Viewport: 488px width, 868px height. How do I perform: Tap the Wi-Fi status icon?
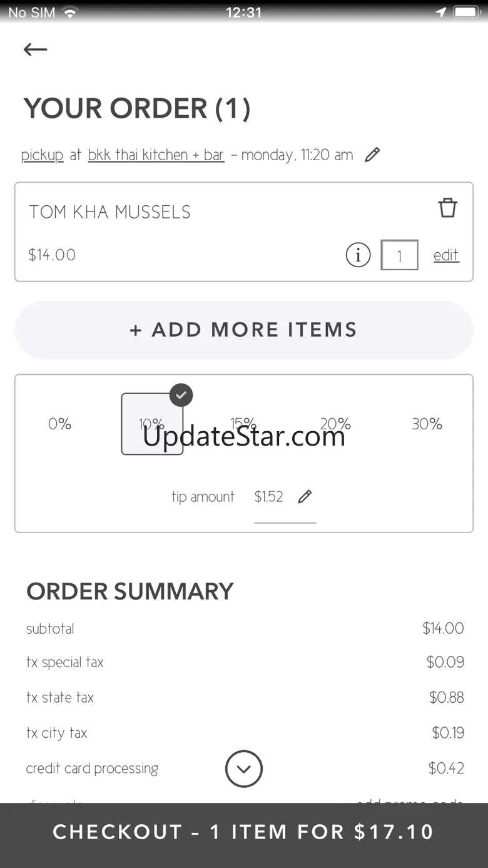coord(70,13)
